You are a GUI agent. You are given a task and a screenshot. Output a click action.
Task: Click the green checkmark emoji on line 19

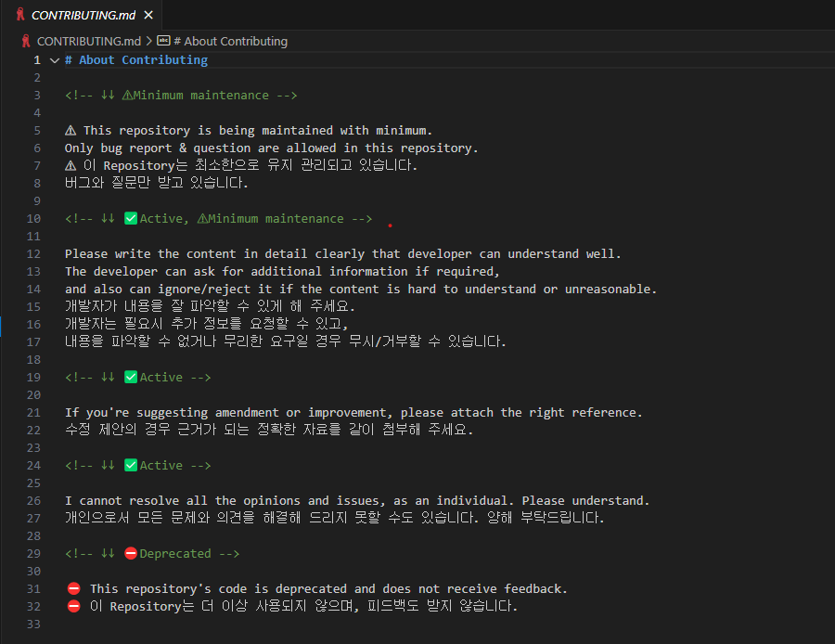(131, 378)
